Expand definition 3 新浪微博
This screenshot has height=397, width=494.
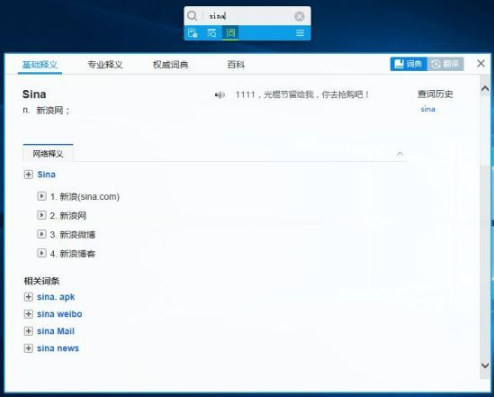(x=41, y=234)
